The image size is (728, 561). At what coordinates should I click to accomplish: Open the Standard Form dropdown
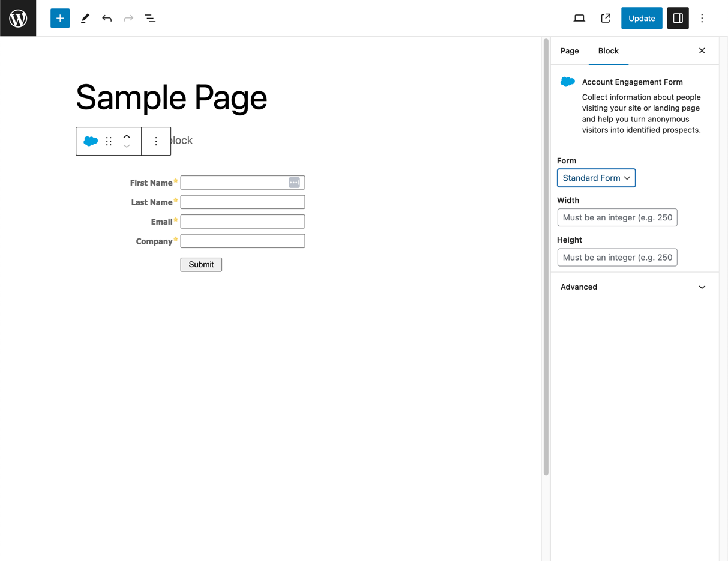pyautogui.click(x=596, y=178)
